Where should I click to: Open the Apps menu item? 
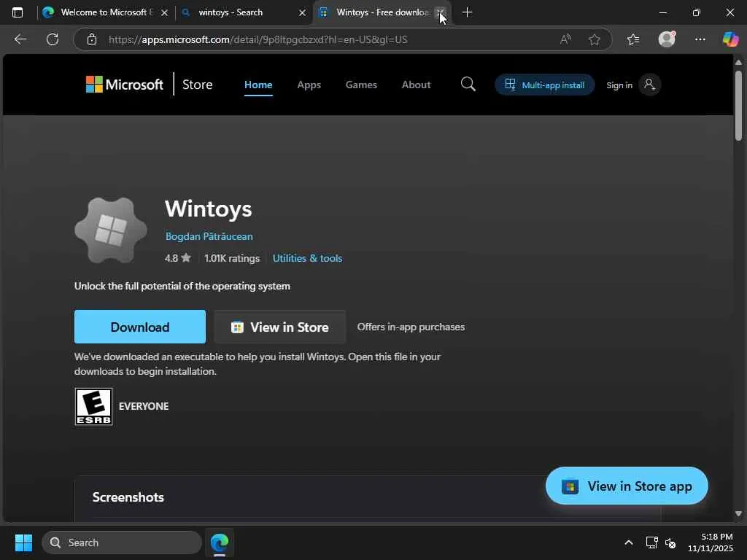(309, 85)
